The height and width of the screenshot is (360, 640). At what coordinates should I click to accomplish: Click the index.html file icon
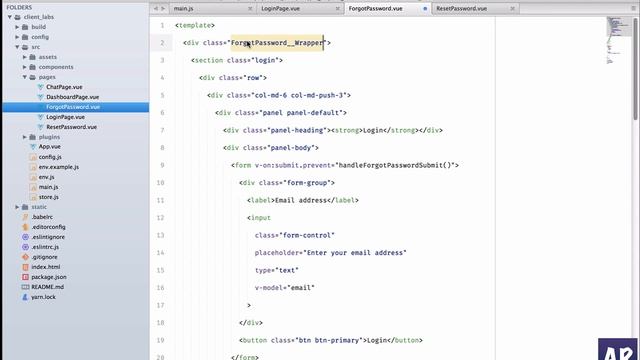point(25,267)
